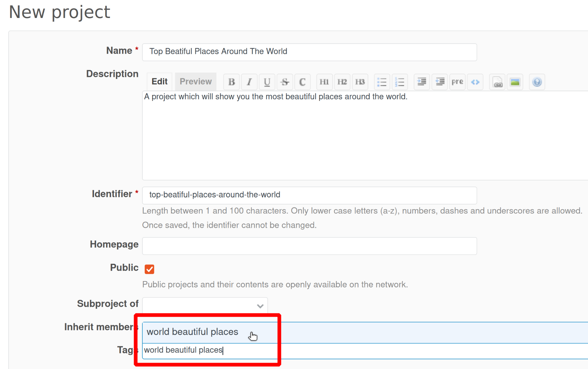
Task: Insert Heading 3 in description
Action: click(360, 82)
